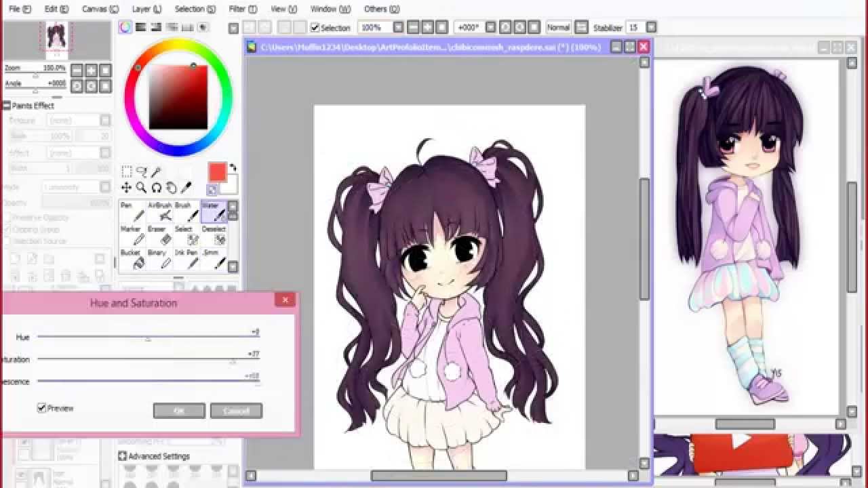Open the File menu
The image size is (868, 488).
point(20,9)
